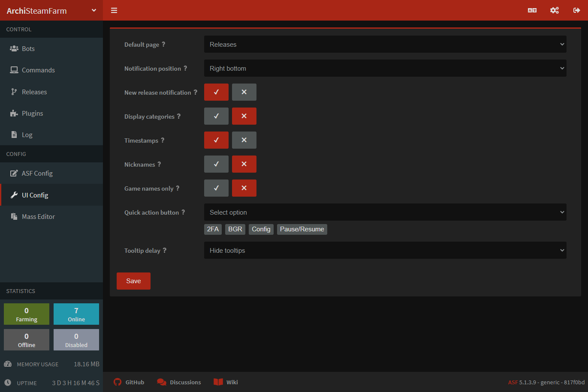This screenshot has height=392, width=588.
Task: Open the logout icon at top right
Action: [577, 10]
